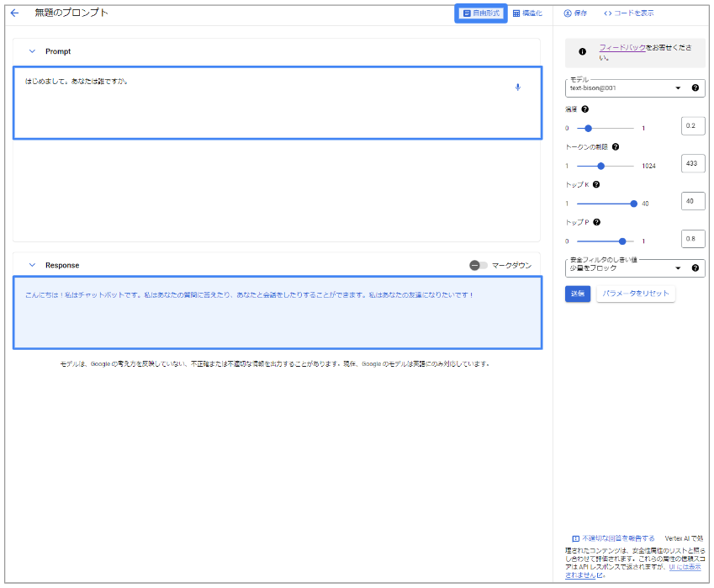Switch to the 構造化 tab
Screen dimensions: 714x588
[x=527, y=13]
